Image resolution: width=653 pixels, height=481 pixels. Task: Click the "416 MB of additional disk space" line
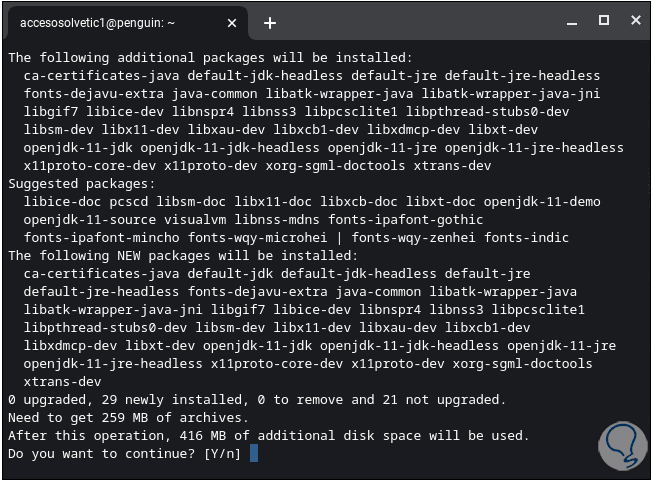pyautogui.click(x=268, y=435)
